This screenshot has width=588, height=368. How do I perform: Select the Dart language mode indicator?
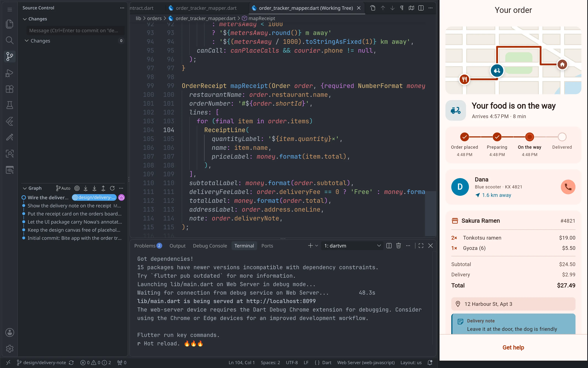pos(327,363)
